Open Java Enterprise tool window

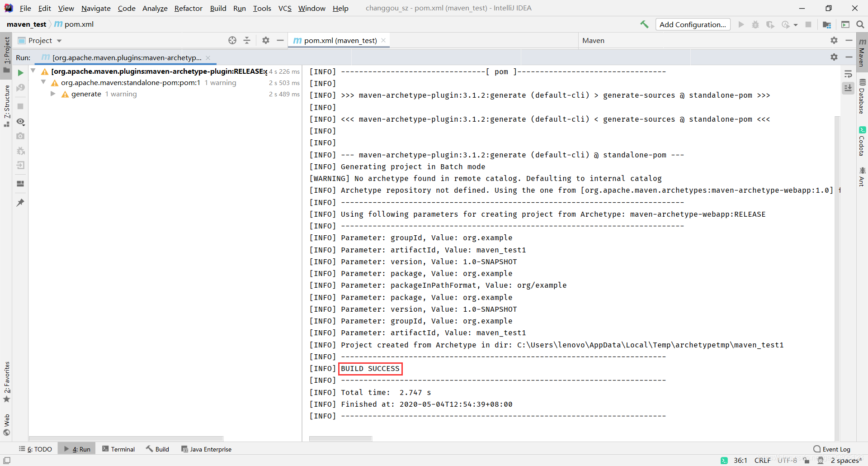pyautogui.click(x=206, y=449)
